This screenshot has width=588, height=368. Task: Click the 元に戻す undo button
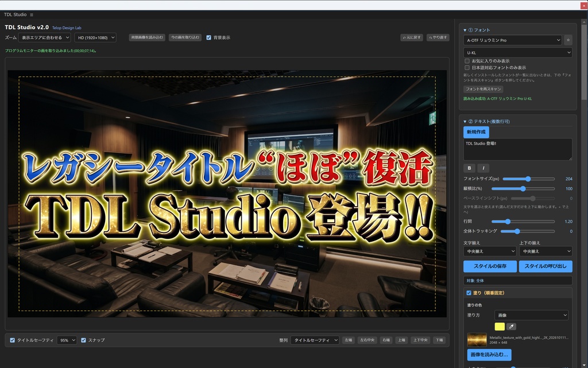click(x=412, y=37)
